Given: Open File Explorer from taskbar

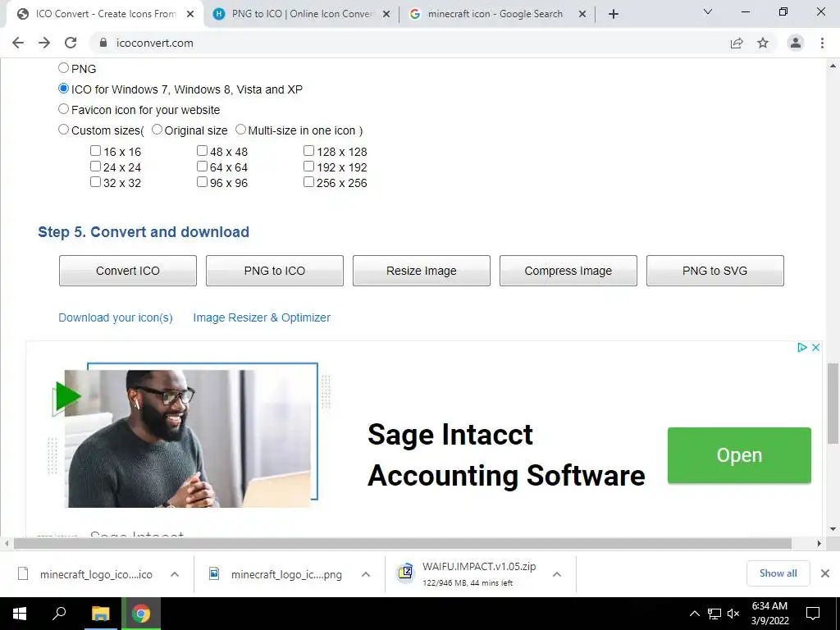Looking at the screenshot, I should (x=100, y=614).
